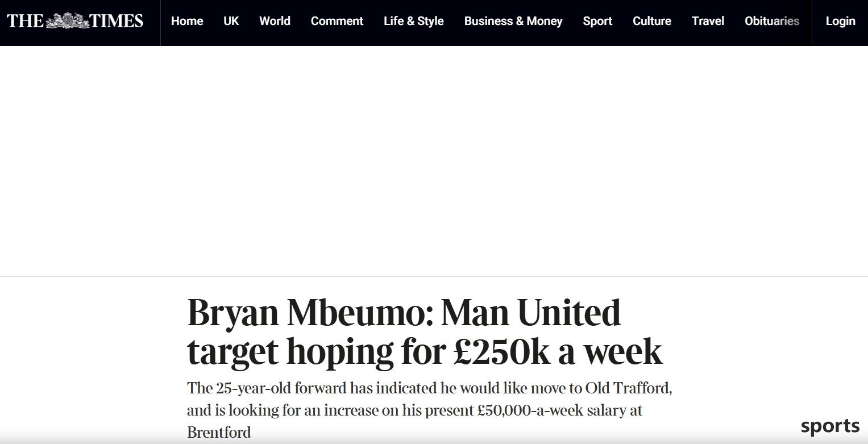The image size is (868, 444).
Task: Go to the UK section
Action: (x=231, y=21)
